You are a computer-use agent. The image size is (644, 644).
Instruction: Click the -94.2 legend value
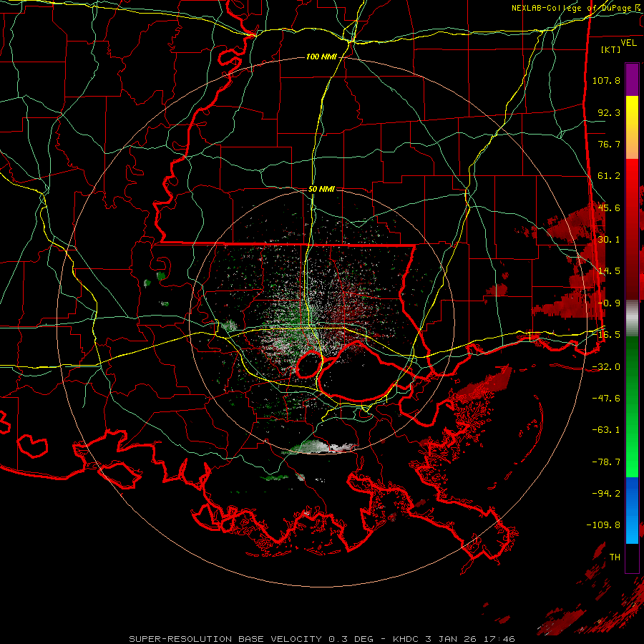click(606, 493)
